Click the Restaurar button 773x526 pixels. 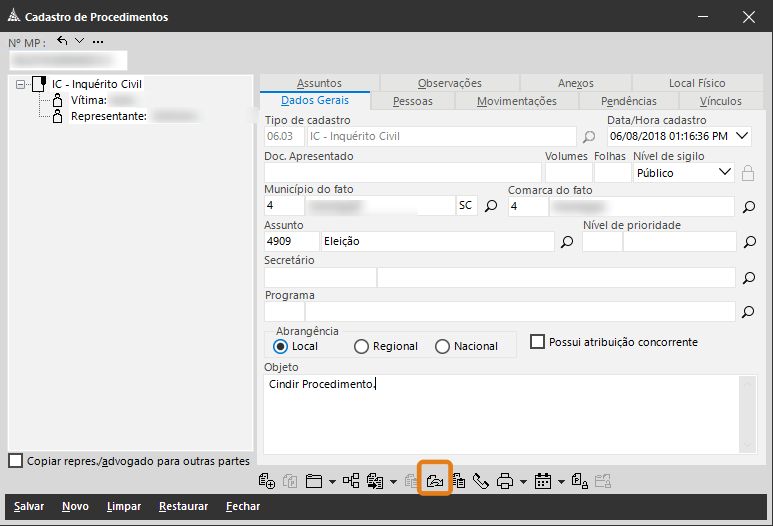pyautogui.click(x=183, y=506)
